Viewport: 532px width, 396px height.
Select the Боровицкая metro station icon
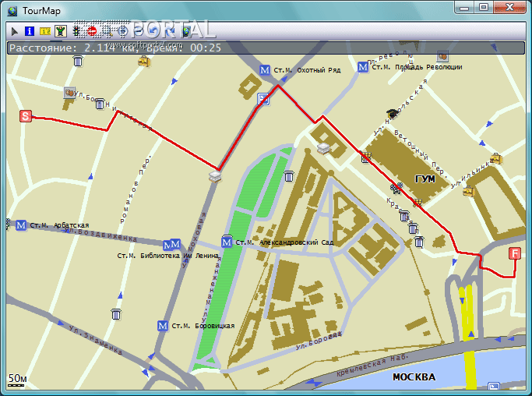tap(163, 326)
